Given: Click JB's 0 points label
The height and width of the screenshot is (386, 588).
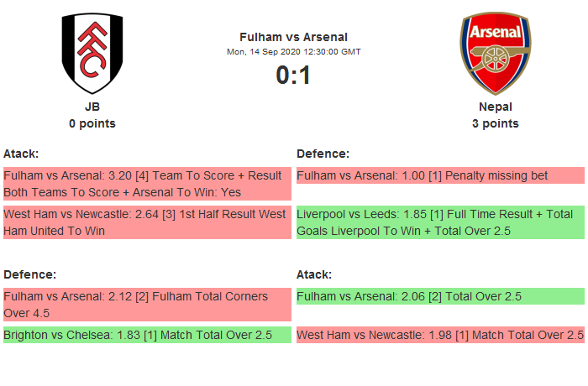Looking at the screenshot, I should tap(92, 123).
